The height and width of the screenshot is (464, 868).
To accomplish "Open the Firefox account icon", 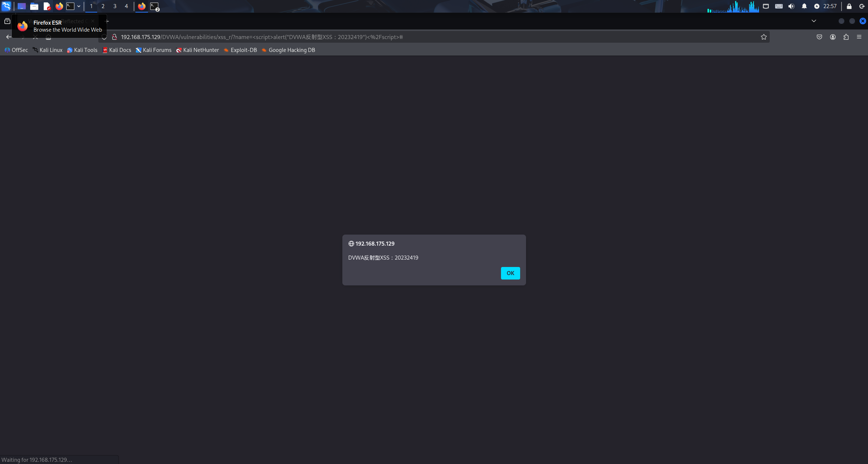I will (833, 37).
